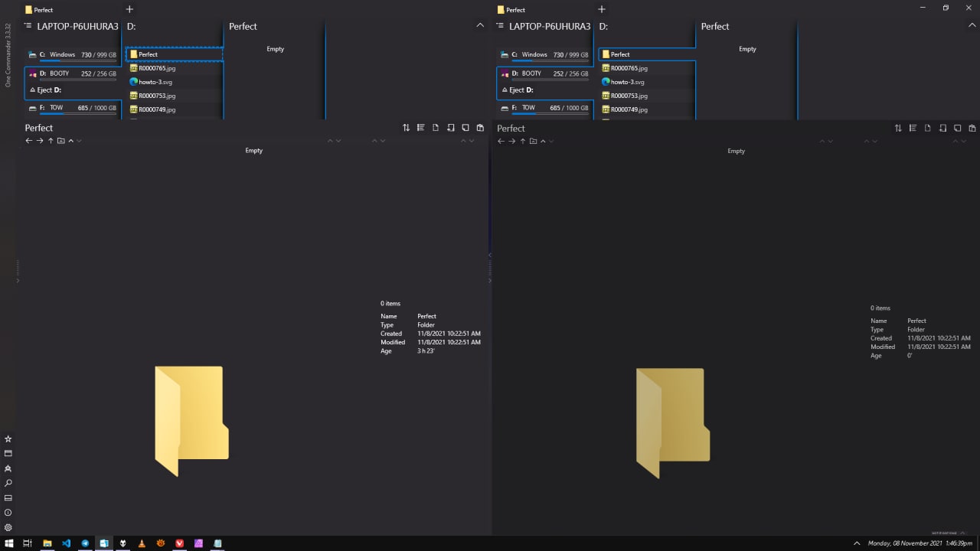Eject drive D: in left pane
The image size is (980, 551).
point(45,90)
